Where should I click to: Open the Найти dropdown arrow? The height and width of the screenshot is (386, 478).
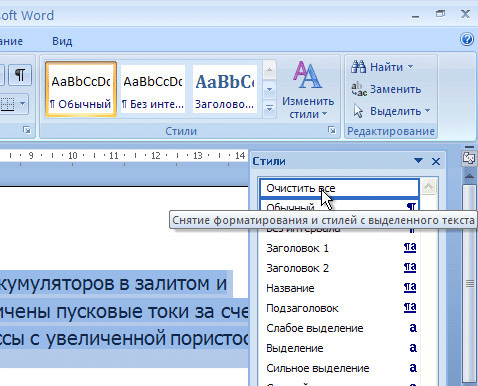pyautogui.click(x=411, y=67)
